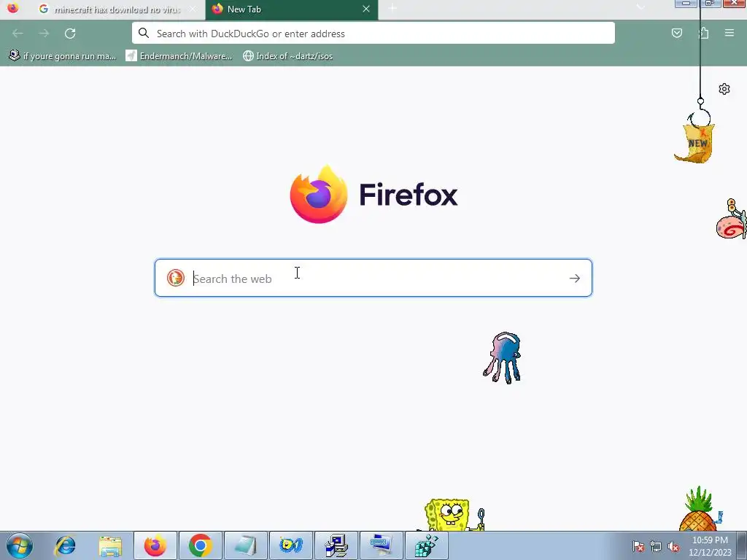
Task: Open the Endermanch/Malware bookmark
Action: click(179, 56)
